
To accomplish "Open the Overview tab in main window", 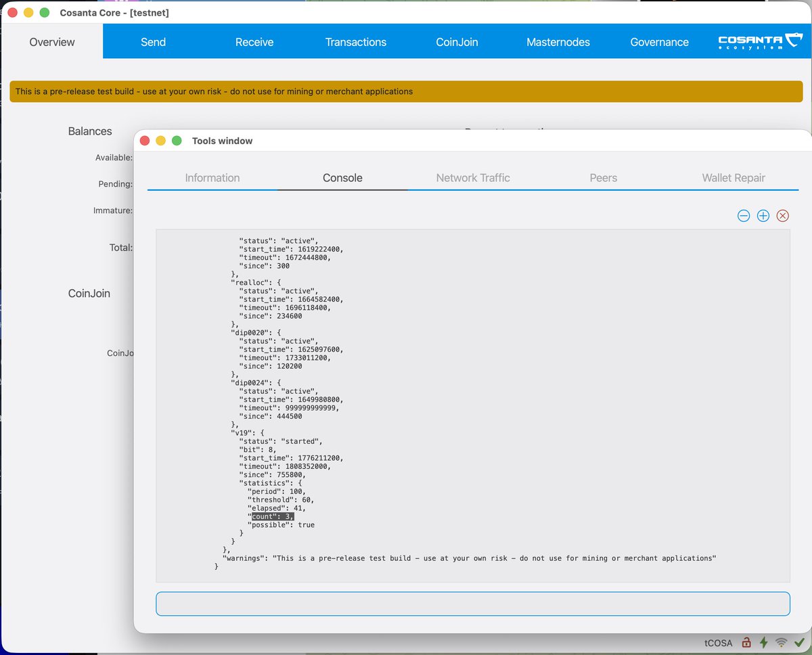I will 52,42.
